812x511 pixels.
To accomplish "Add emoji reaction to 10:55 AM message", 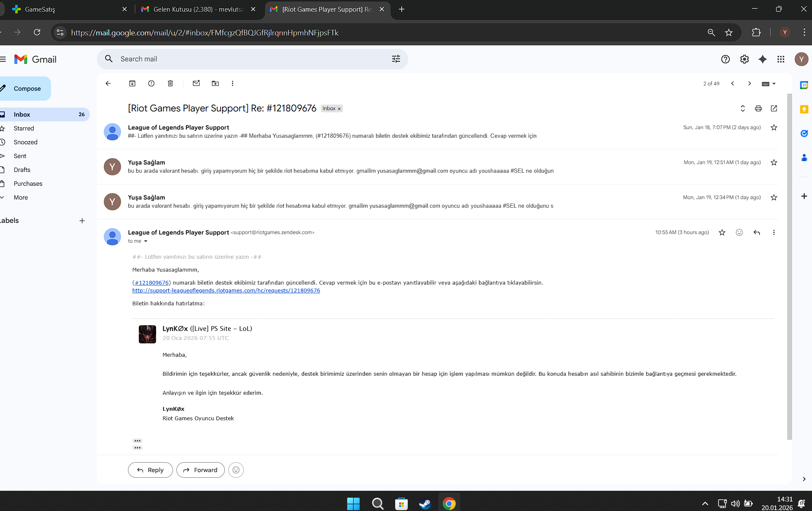I will pos(739,232).
